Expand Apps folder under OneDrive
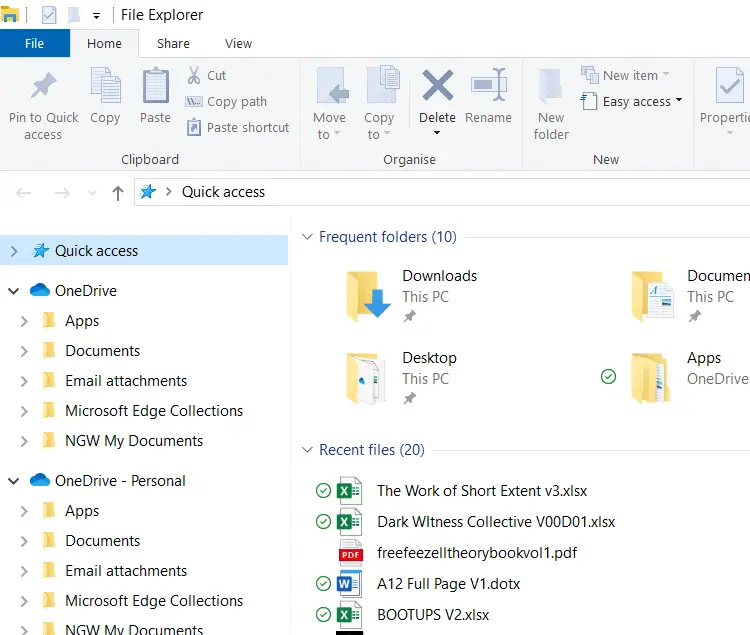 [24, 321]
